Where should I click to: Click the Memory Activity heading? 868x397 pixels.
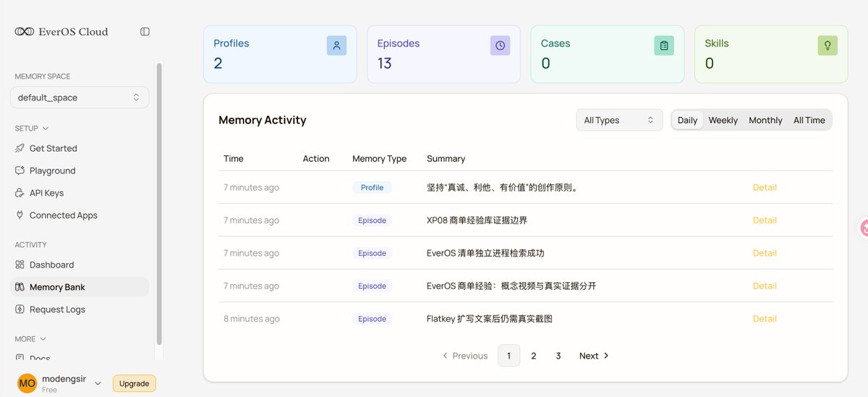tap(263, 120)
